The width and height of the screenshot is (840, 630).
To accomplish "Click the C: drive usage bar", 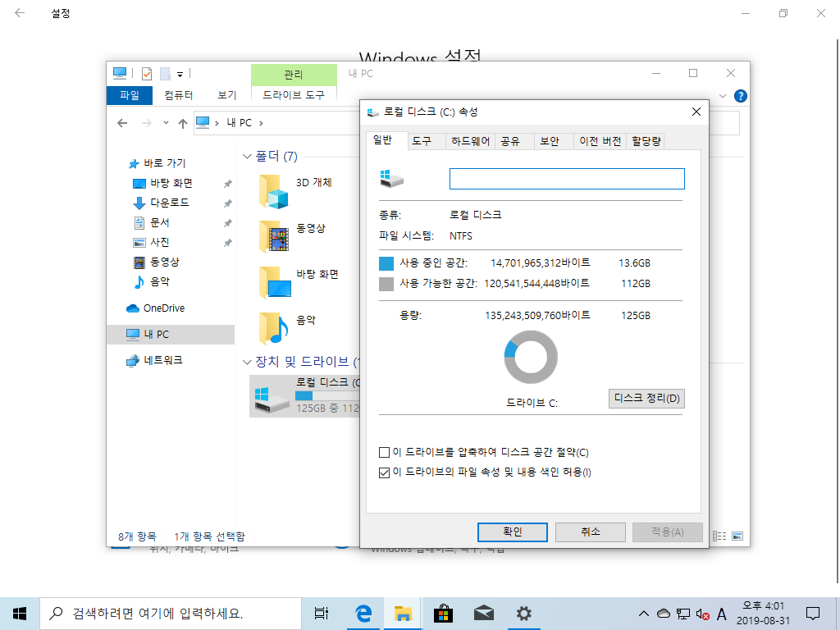I will pos(326,396).
